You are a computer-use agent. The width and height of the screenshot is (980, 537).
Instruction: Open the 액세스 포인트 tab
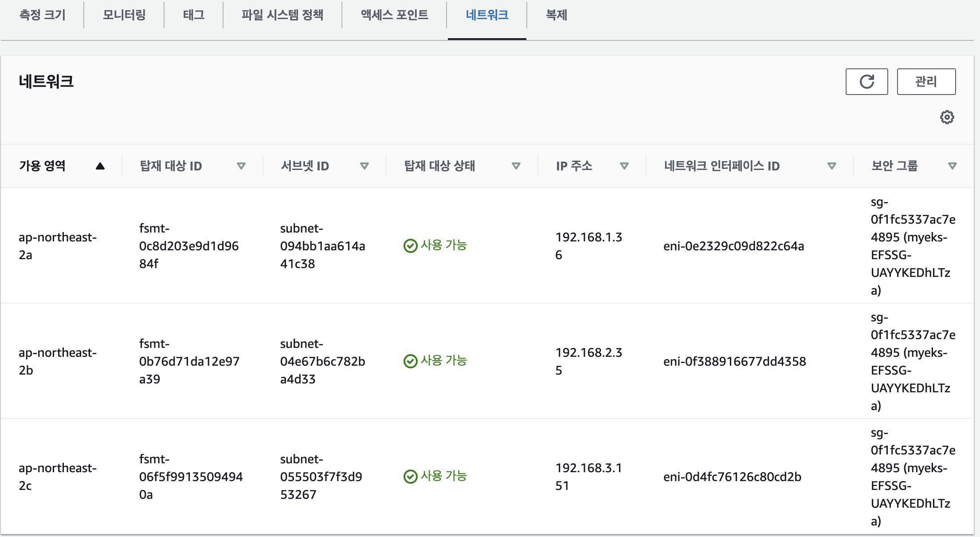394,15
